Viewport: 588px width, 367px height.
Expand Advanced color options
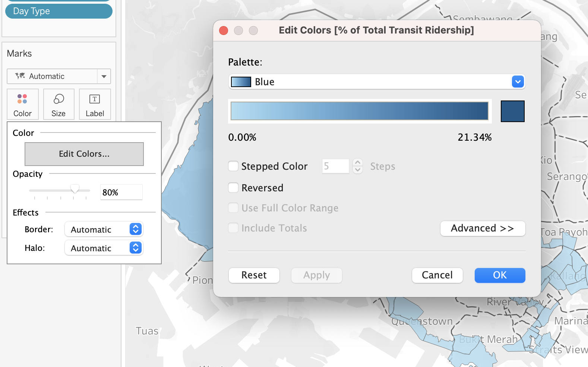pos(483,228)
